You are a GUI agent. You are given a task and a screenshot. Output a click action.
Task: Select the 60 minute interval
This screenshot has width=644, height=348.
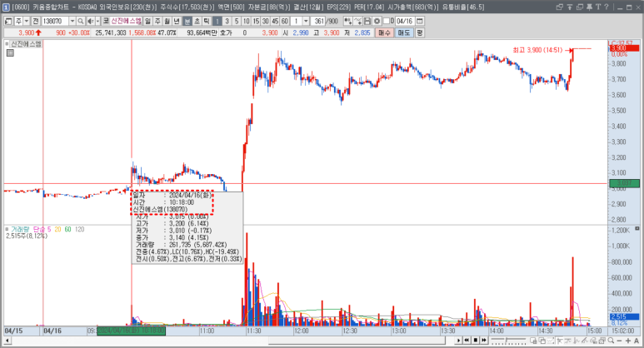pos(285,22)
